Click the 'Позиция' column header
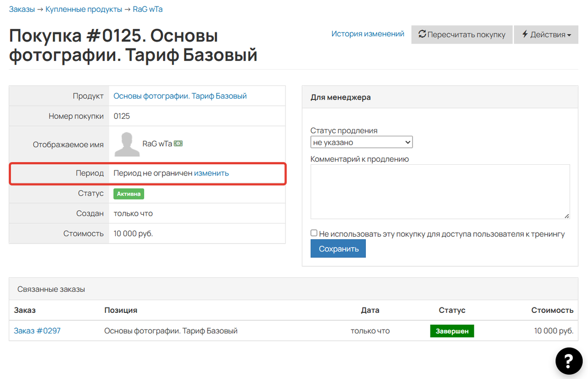Image resolution: width=588 pixels, height=379 pixels. click(x=121, y=310)
